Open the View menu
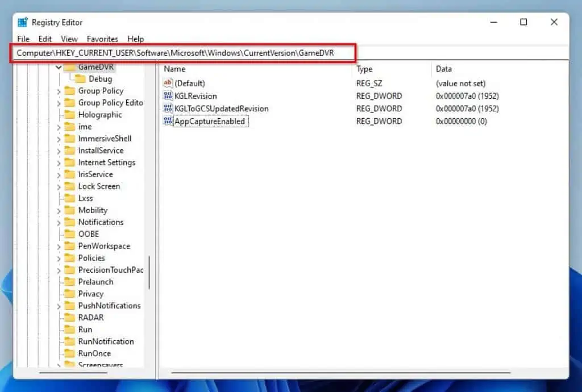 click(x=69, y=39)
